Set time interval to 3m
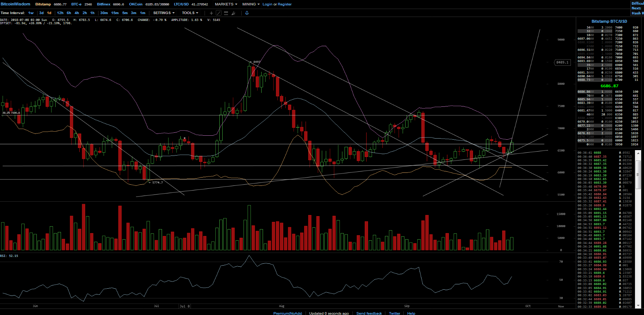The height and width of the screenshot is (315, 644). pyautogui.click(x=133, y=13)
